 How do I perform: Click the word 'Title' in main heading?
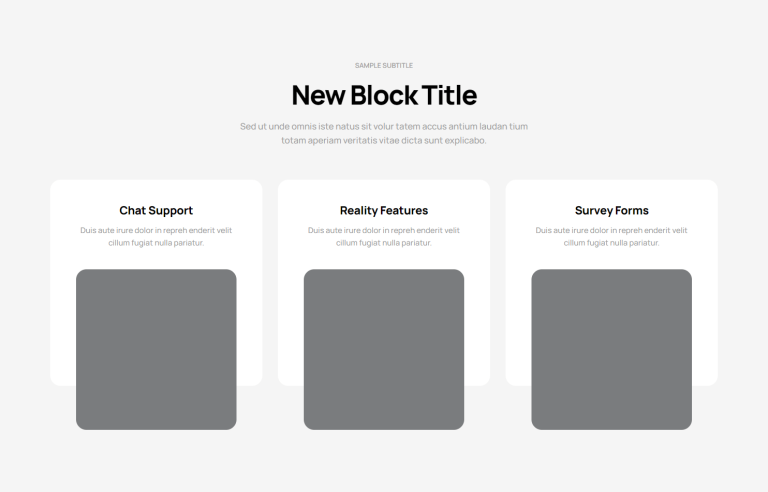point(449,95)
